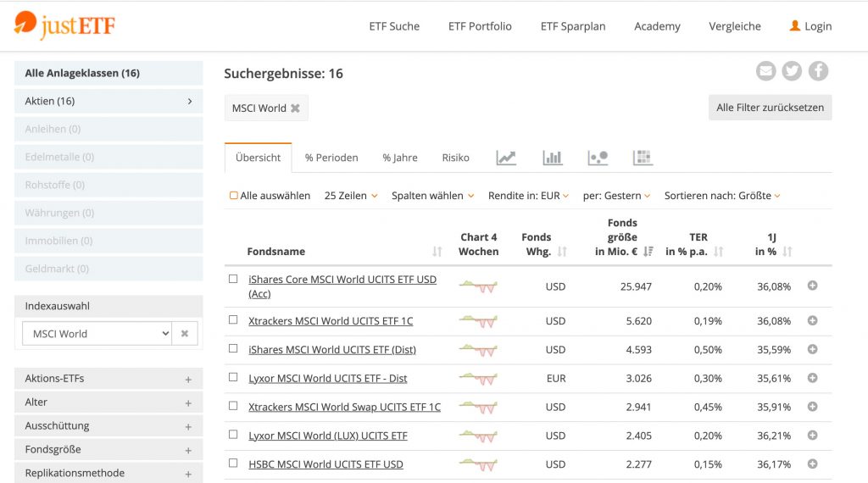Viewport: 868px width, 483px height.
Task: Select Alle Anlageklassen (16)
Action: [108, 73]
